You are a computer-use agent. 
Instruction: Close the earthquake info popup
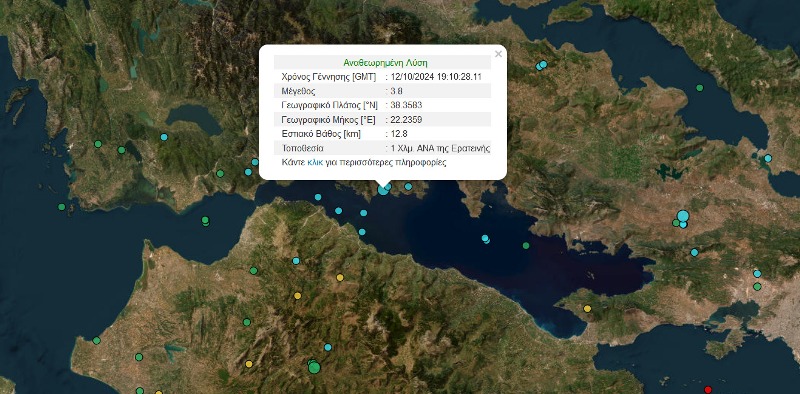(x=498, y=54)
